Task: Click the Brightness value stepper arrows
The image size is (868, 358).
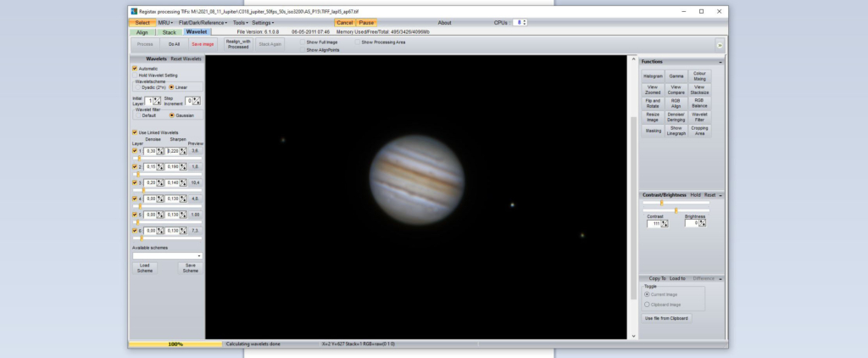Action: (x=702, y=223)
